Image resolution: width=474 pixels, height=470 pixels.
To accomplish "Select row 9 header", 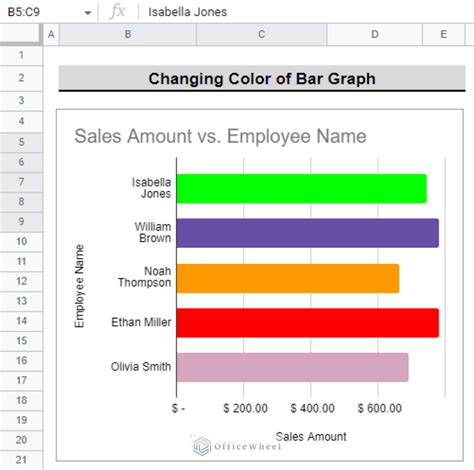I will (21, 222).
